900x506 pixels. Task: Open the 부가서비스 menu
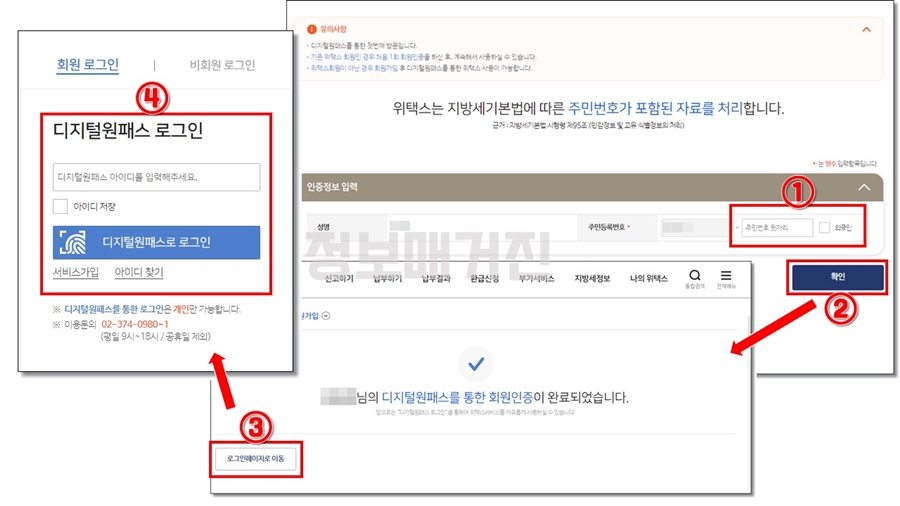(x=537, y=279)
